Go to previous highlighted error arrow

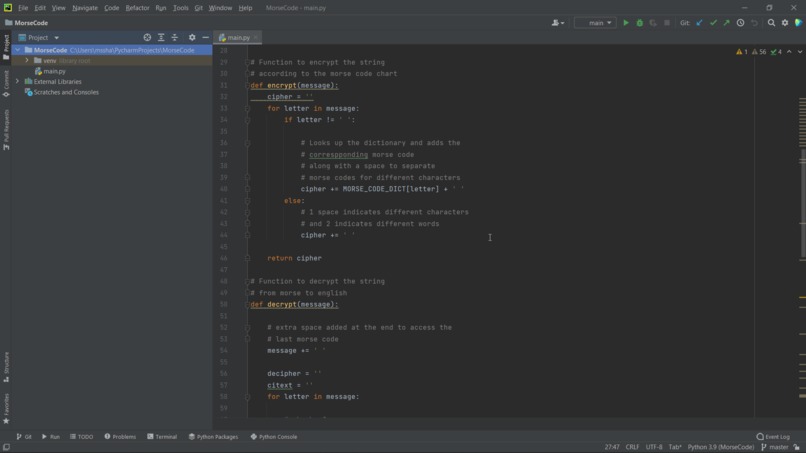pyautogui.click(x=789, y=52)
